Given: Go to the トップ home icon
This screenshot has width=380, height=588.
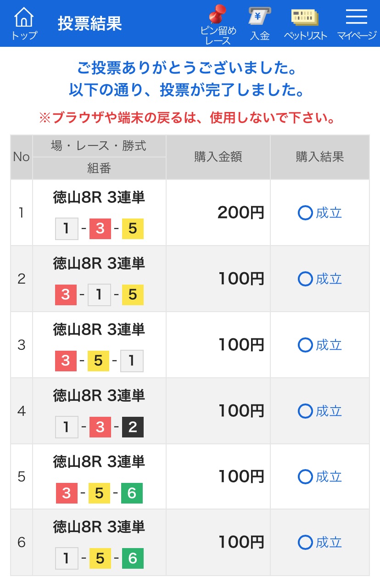Looking at the screenshot, I should coord(24,23).
